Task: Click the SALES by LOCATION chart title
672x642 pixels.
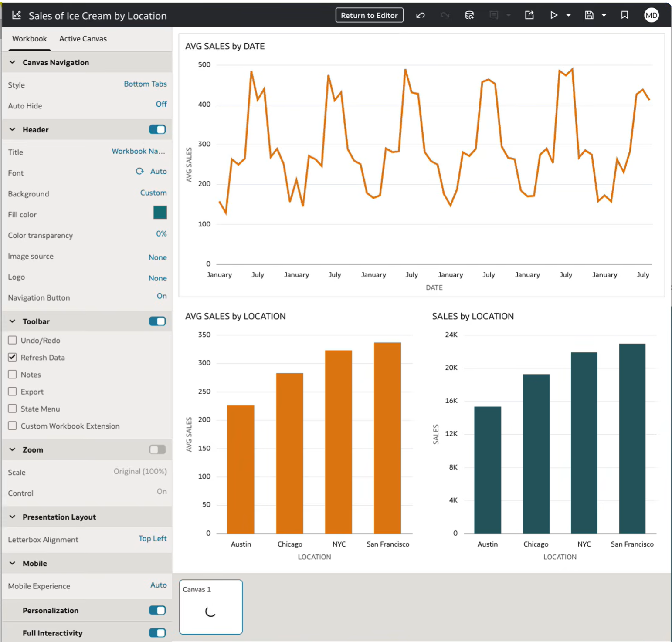Action: (473, 316)
